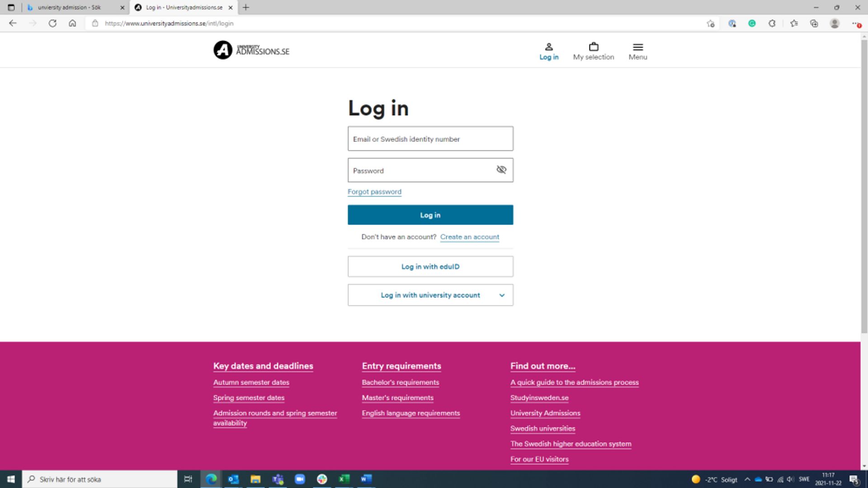Click the Log in with eduID button
Viewport: 868px width, 488px height.
click(x=430, y=266)
